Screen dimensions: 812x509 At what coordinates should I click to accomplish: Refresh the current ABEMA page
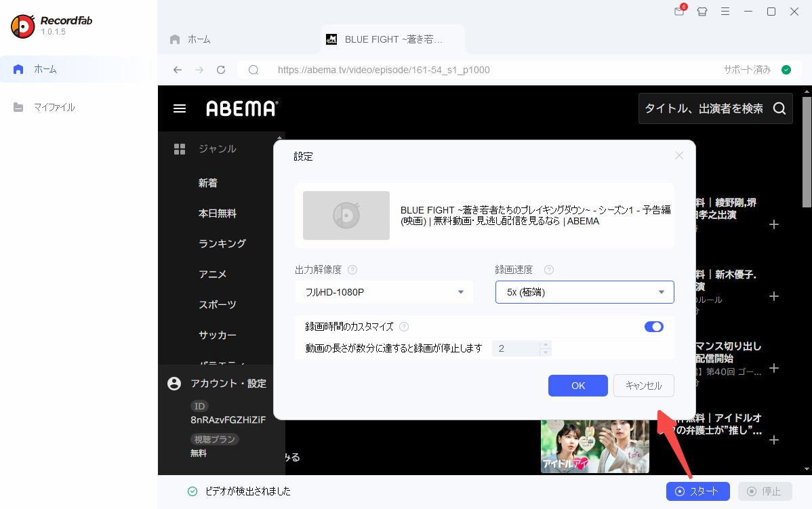pos(221,69)
